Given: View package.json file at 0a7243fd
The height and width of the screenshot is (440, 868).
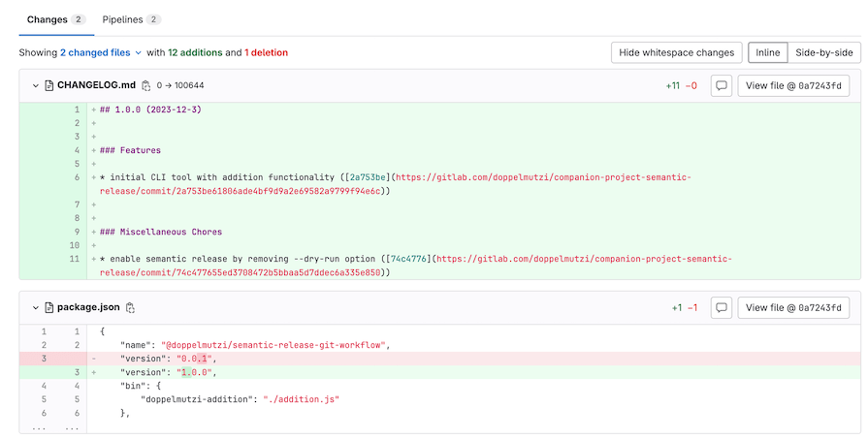Looking at the screenshot, I should 793,308.
